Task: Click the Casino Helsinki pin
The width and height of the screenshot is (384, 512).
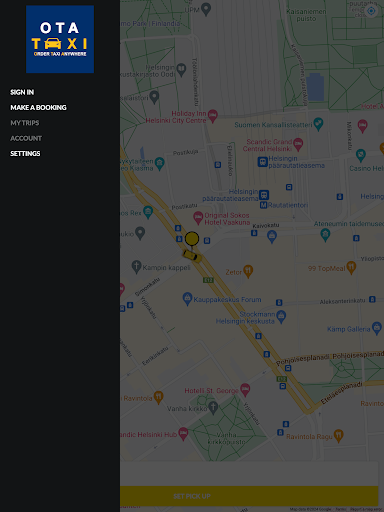Action: (361, 155)
